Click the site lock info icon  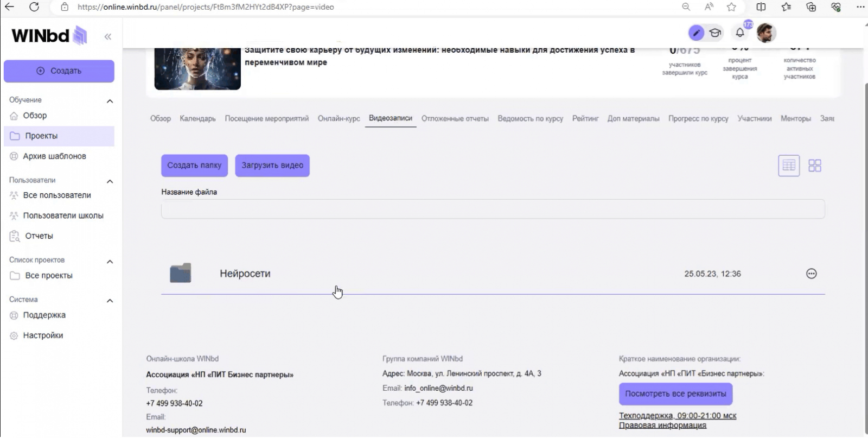[65, 7]
